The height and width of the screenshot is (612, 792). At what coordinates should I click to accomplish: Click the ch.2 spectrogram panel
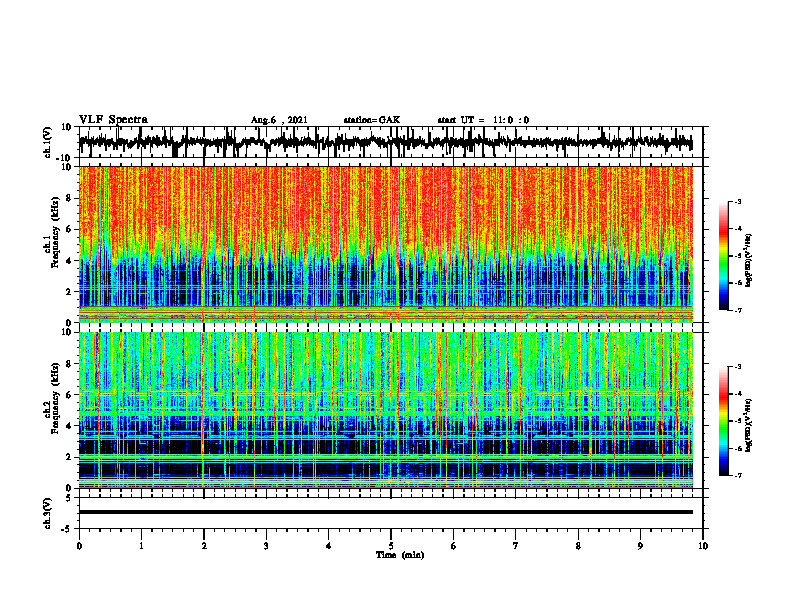pyautogui.click(x=385, y=410)
